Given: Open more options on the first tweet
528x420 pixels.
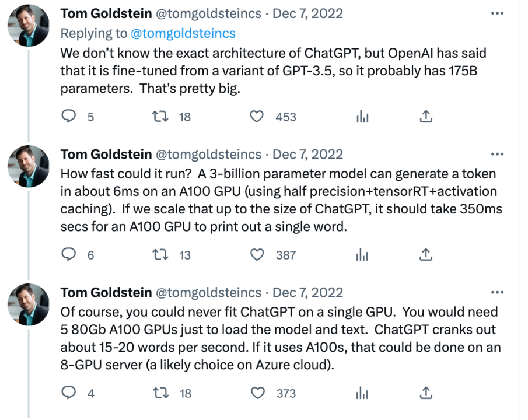Looking at the screenshot, I should pyautogui.click(x=497, y=13).
